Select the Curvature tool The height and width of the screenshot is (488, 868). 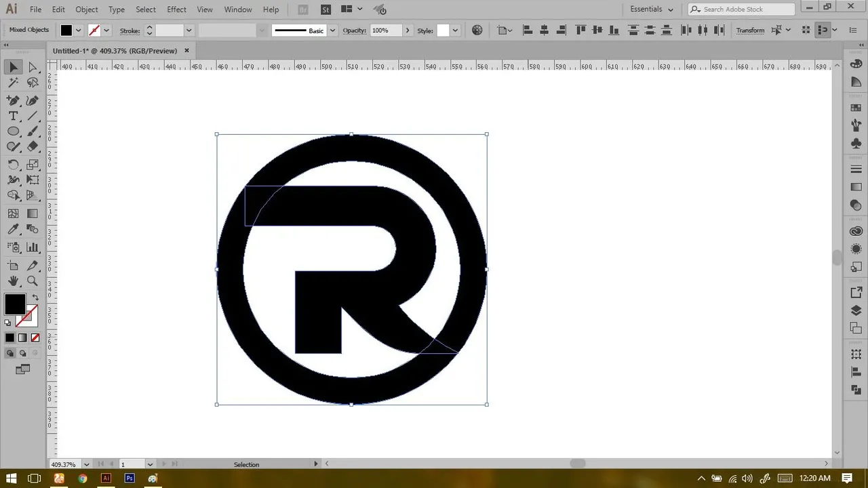pyautogui.click(x=33, y=100)
